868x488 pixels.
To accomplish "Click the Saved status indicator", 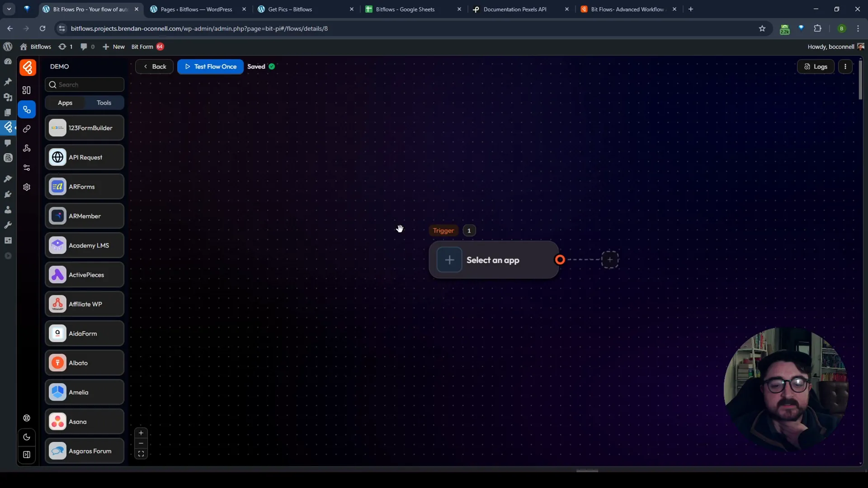I will 261,66.
